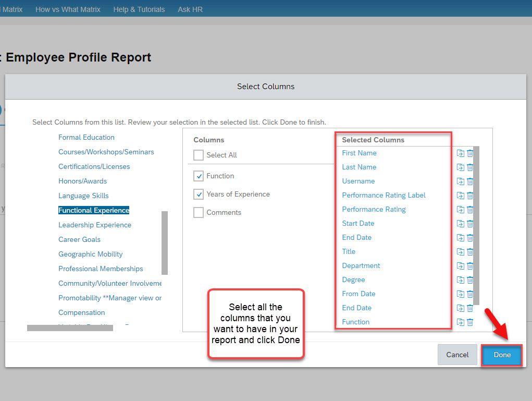Go to the Ask HR menu item
The image size is (532, 401).
click(x=190, y=9)
